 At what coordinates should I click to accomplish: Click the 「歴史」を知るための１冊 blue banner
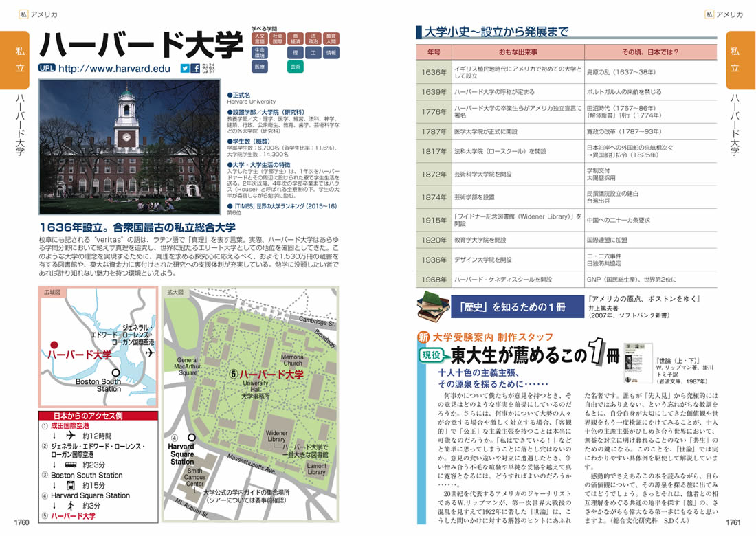(517, 307)
